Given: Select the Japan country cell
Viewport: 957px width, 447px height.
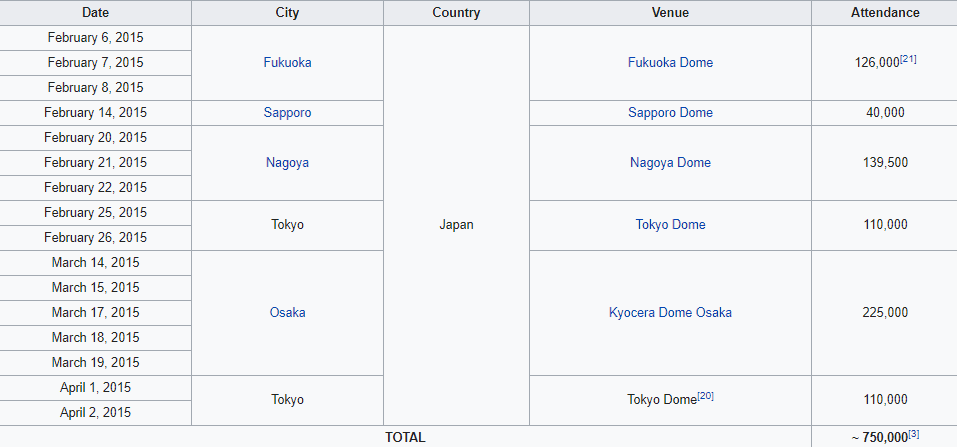Looking at the screenshot, I should (456, 224).
